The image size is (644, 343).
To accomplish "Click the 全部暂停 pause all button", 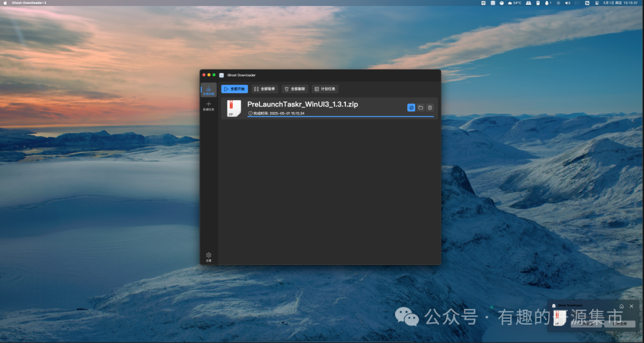I will pos(264,89).
